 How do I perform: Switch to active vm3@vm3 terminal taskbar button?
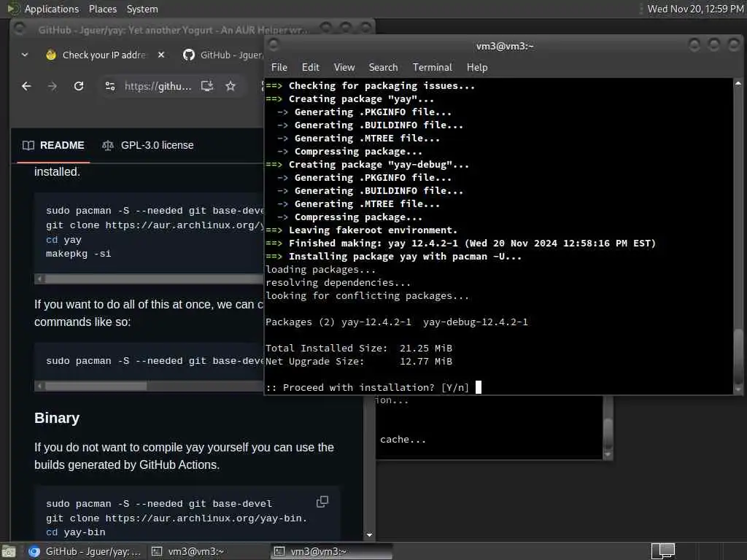tap(332, 551)
